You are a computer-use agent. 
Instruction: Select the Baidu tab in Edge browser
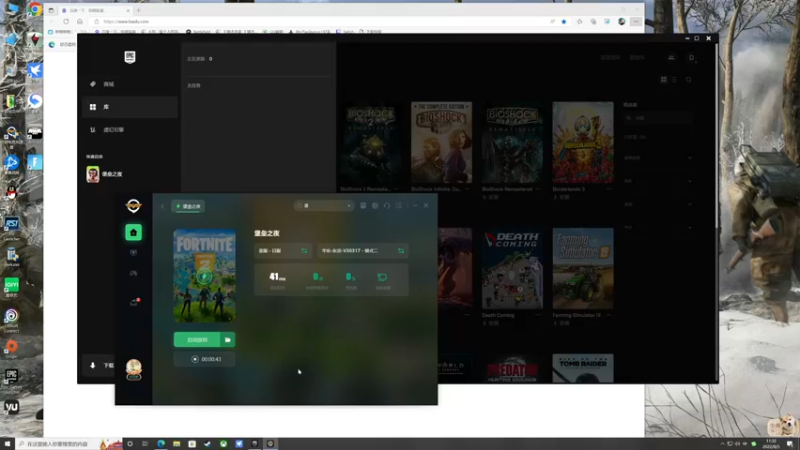click(95, 10)
